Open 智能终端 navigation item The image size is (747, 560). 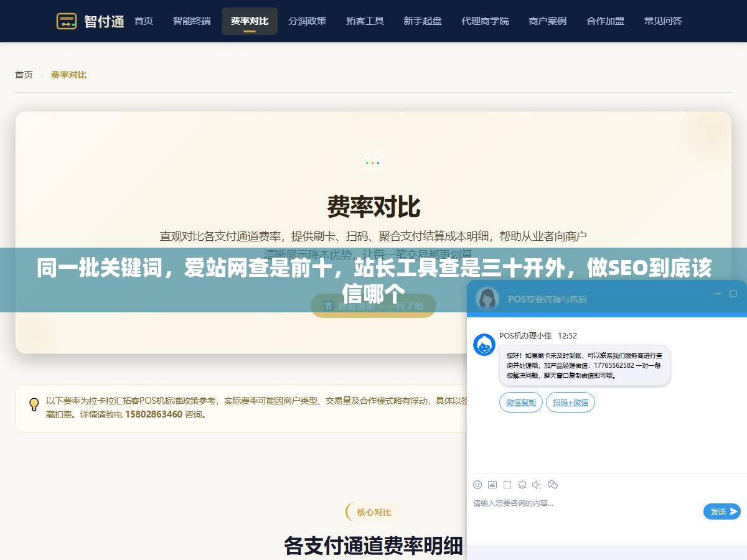pos(192,21)
